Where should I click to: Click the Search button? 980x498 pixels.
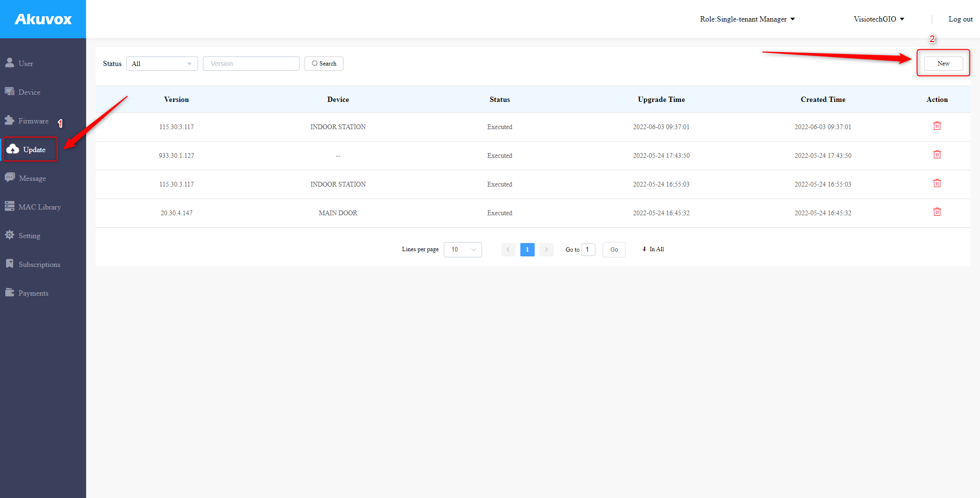[324, 63]
